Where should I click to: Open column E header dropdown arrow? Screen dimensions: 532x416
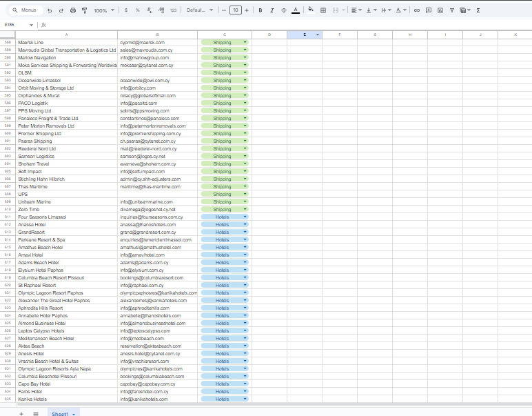pos(318,34)
